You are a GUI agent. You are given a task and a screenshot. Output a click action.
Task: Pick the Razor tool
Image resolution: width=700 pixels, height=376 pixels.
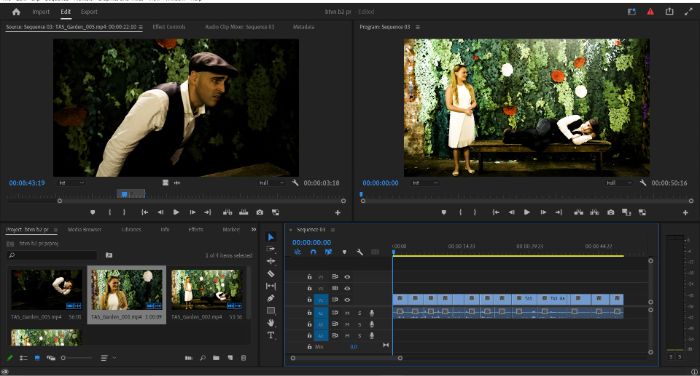[271, 273]
